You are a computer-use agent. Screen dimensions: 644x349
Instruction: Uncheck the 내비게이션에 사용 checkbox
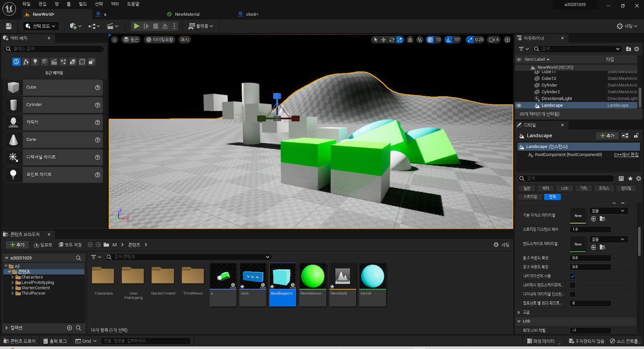pos(573,276)
